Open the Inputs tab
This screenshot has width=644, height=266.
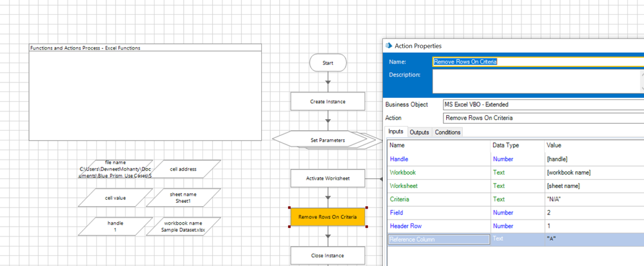tap(396, 132)
